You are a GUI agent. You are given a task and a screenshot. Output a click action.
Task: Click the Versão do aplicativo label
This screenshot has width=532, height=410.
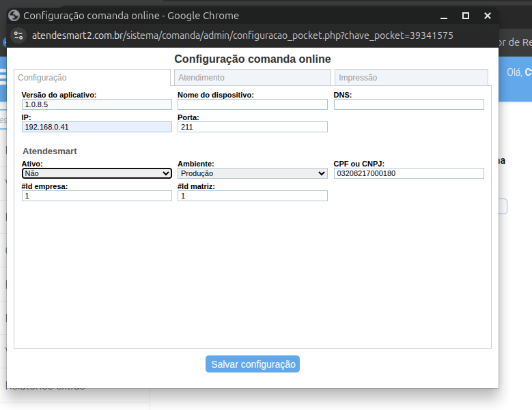coord(59,95)
